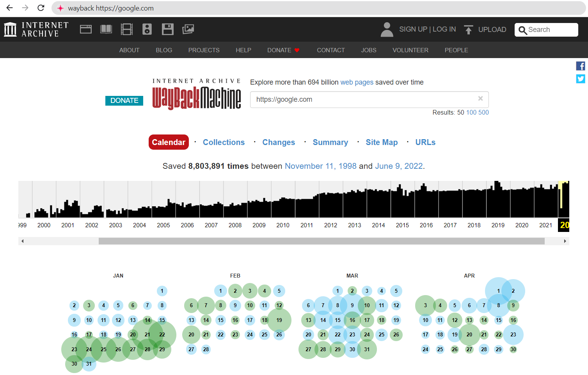Go back using the browser back arrow
The width and height of the screenshot is (588, 375).
10,8
